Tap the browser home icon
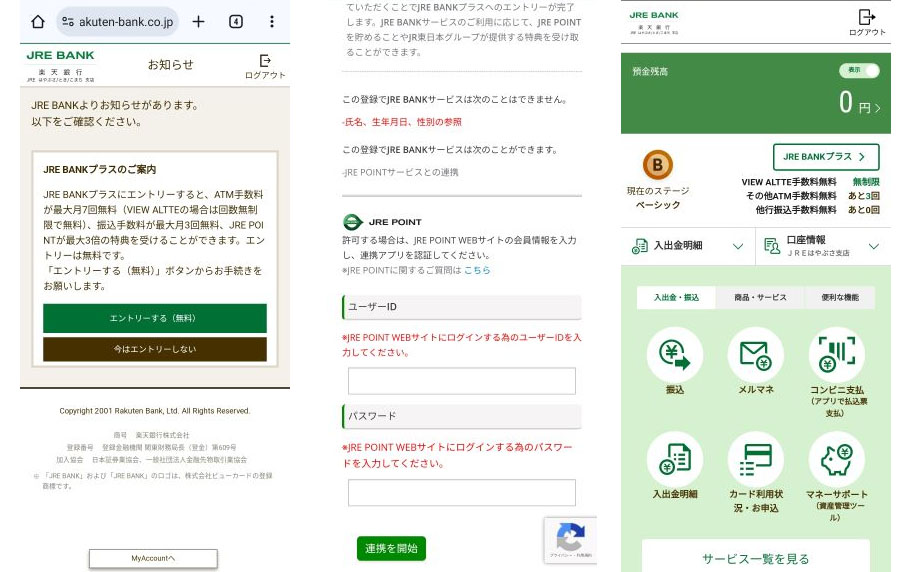Image resolution: width=900 pixels, height=572 pixels. coord(38,22)
